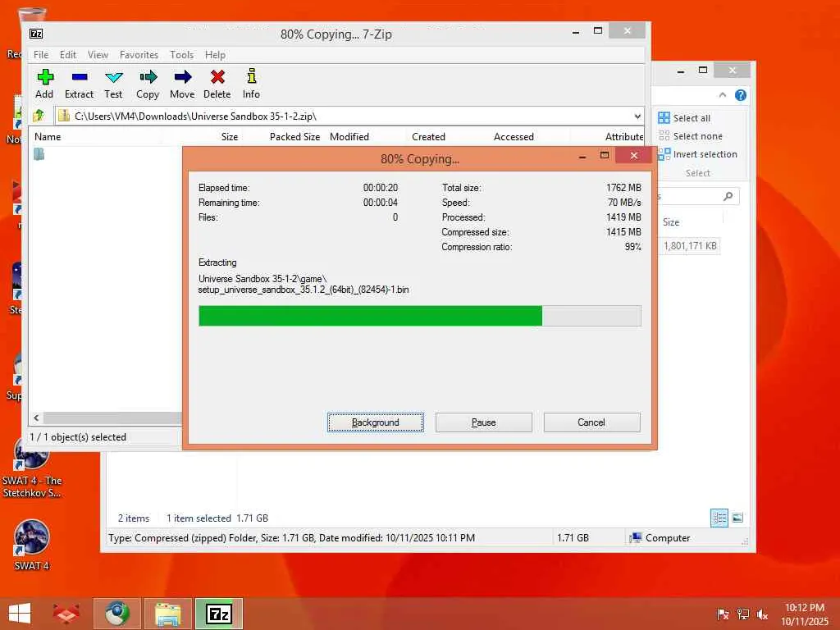
Task: Click the Extract toolbar icon
Action: click(80, 84)
